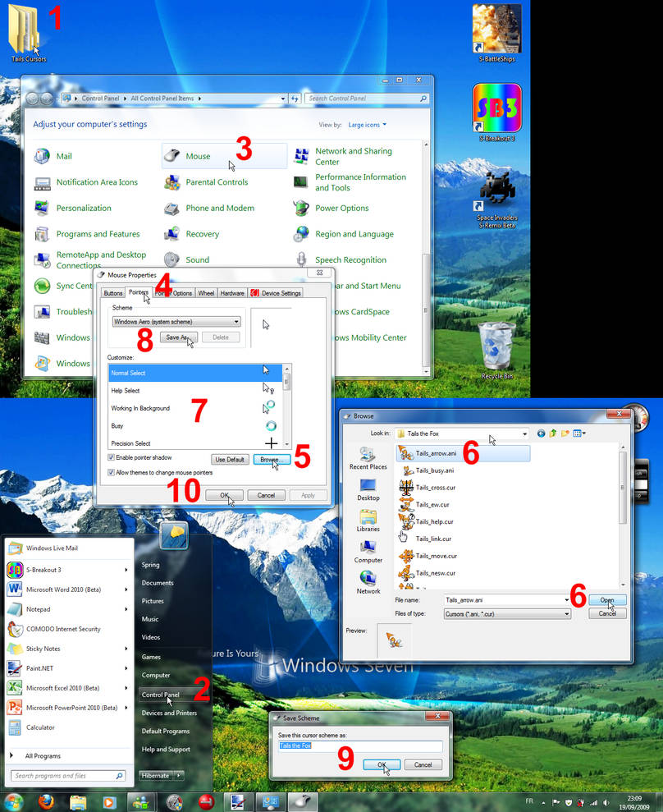663x812 pixels.
Task: Click the Browse button in Mouse Properties
Action: pos(272,459)
